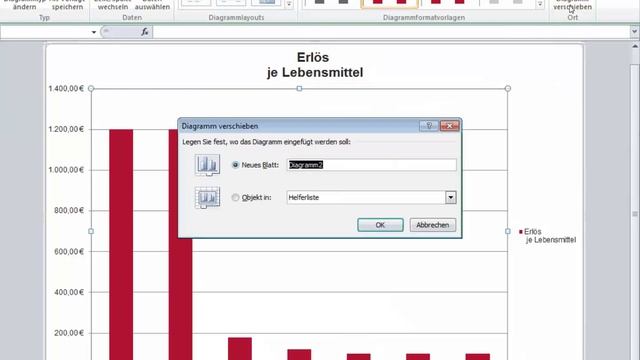Click Als Vorlage speichern ribbon button
The image size is (640, 360).
click(67, 5)
